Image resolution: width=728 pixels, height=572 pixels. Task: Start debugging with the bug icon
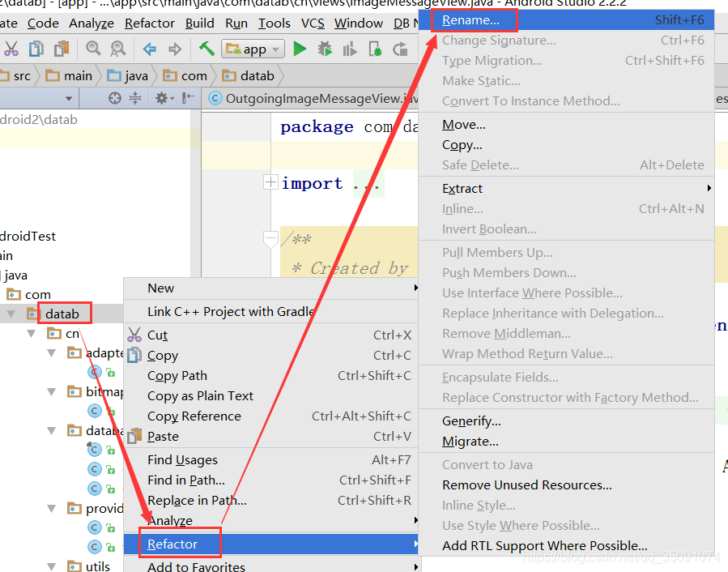pyautogui.click(x=325, y=49)
